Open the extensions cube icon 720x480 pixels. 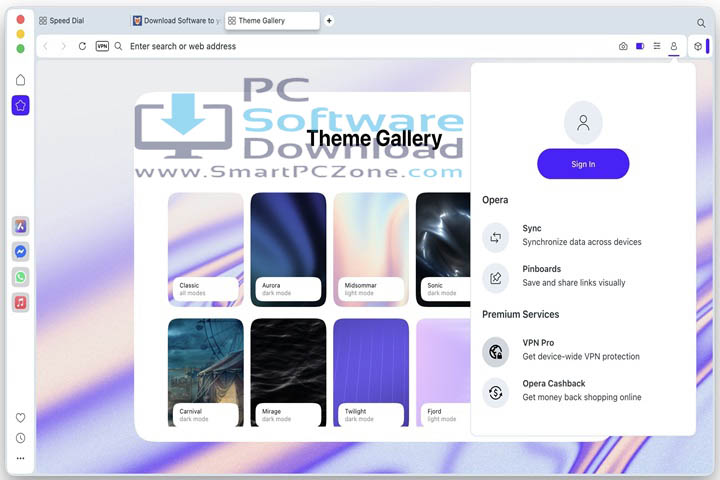coord(698,46)
